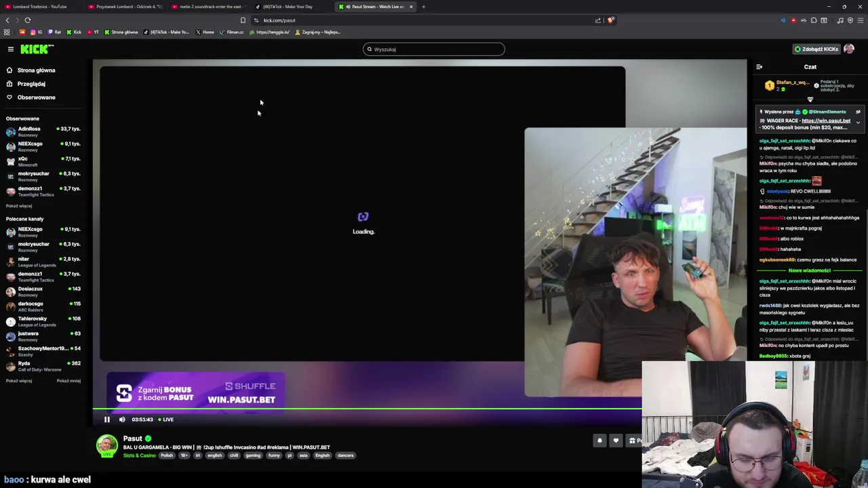Close the Pasut Stream browser tab
The height and width of the screenshot is (488, 868).
pyautogui.click(x=411, y=7)
